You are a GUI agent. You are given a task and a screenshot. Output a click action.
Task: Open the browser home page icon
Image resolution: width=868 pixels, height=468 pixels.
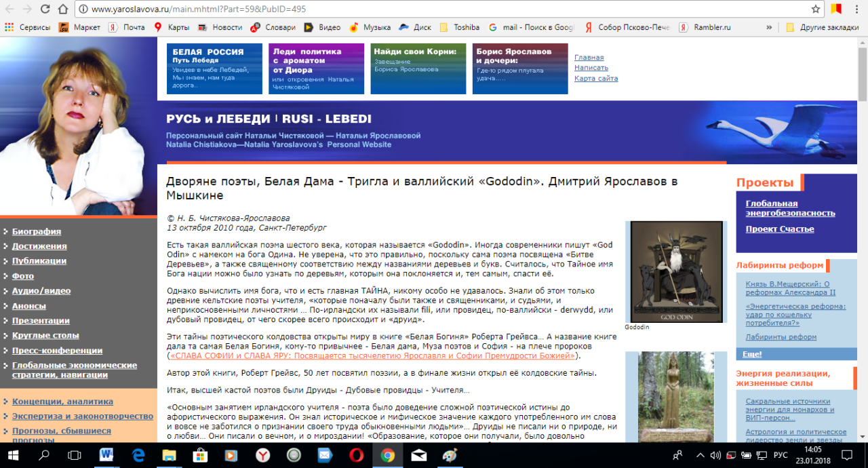(63, 9)
